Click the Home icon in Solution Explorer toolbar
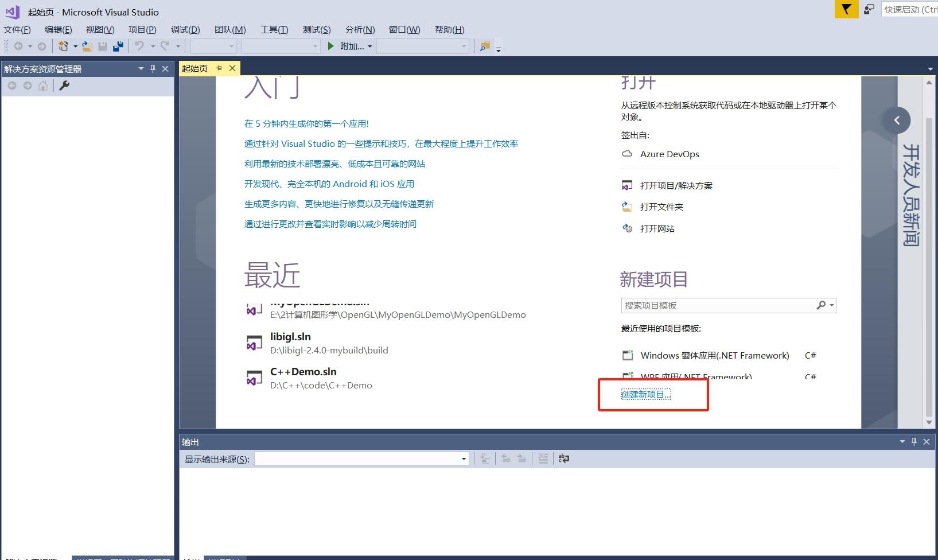The height and width of the screenshot is (560, 938). (x=43, y=85)
